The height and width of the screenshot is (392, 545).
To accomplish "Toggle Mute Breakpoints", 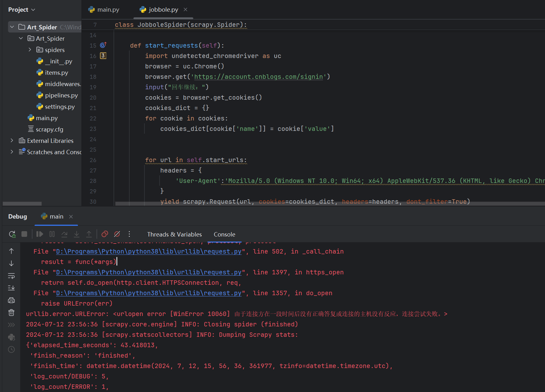I will [x=117, y=234].
